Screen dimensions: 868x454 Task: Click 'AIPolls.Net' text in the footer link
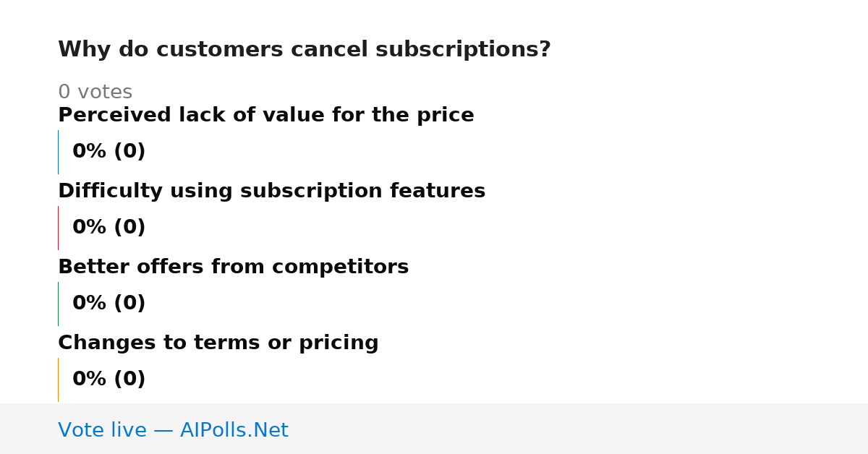[234, 431]
